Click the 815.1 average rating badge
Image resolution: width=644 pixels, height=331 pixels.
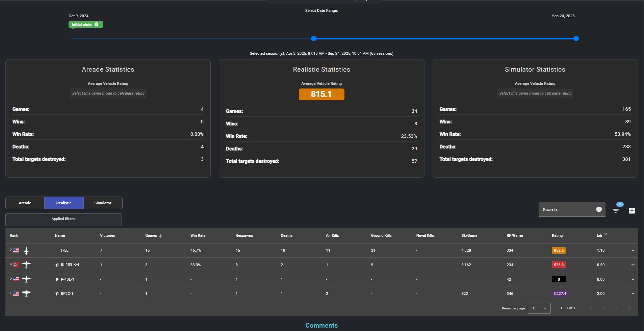(x=321, y=94)
